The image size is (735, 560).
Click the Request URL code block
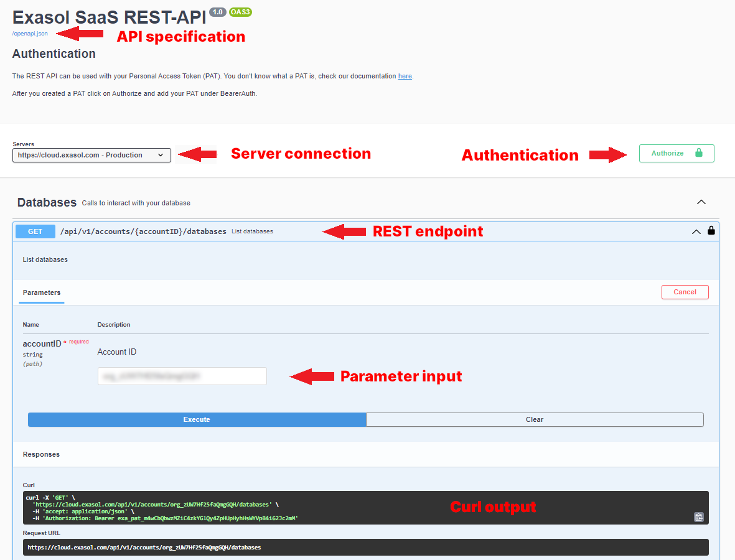point(366,547)
